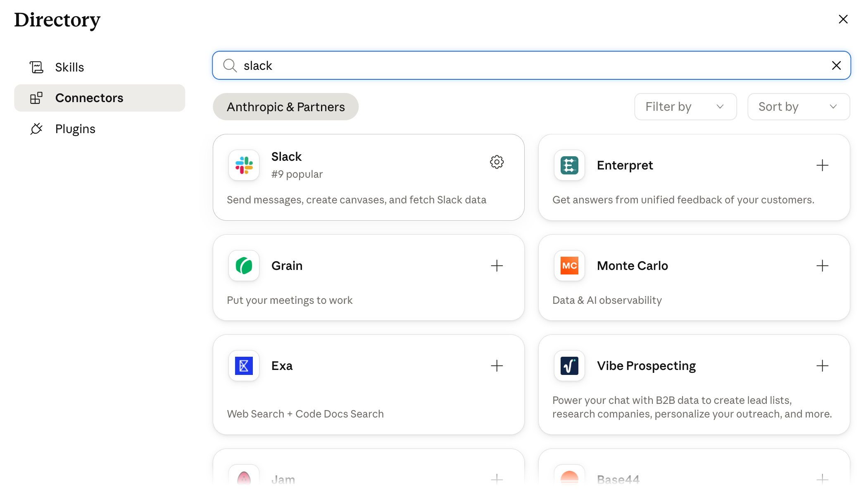Click the Grain leaf logo
Screen dimensions: 868x501
click(x=244, y=265)
